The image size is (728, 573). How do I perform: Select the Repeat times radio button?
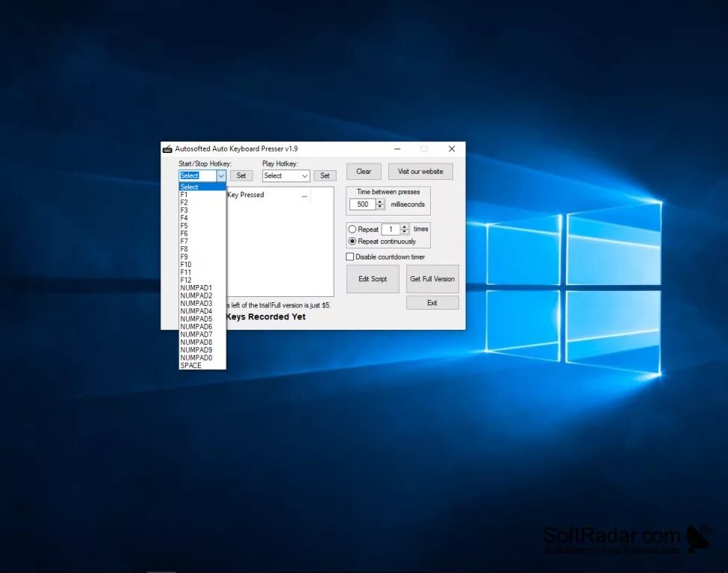tap(352, 229)
